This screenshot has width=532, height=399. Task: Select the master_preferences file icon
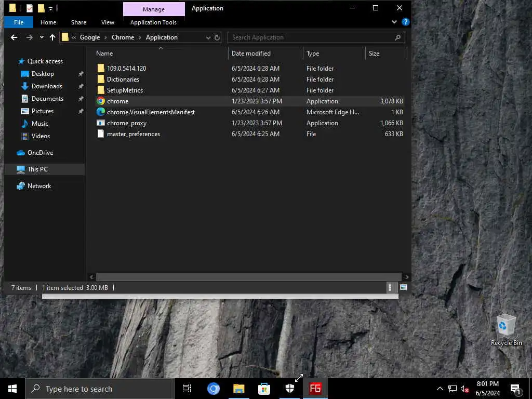pos(101,134)
